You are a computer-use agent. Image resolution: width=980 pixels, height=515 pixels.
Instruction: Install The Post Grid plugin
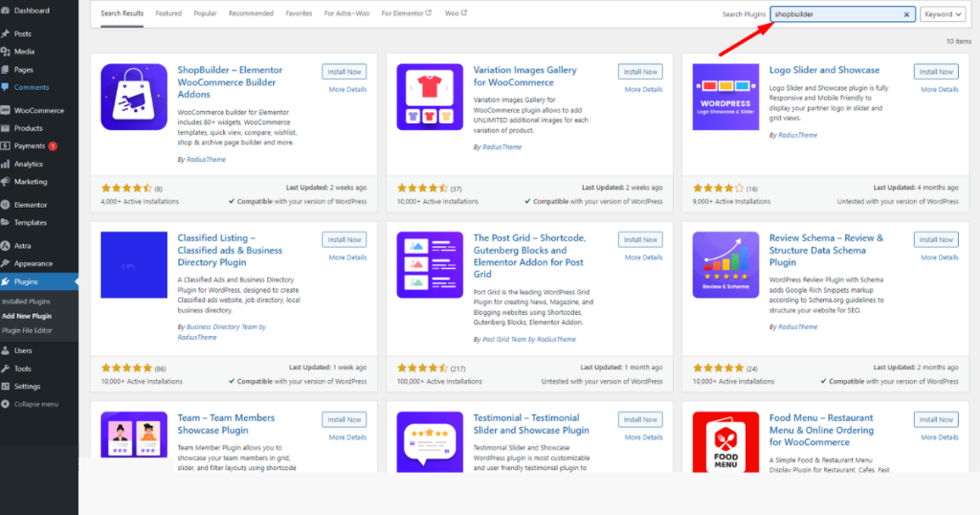pos(640,239)
